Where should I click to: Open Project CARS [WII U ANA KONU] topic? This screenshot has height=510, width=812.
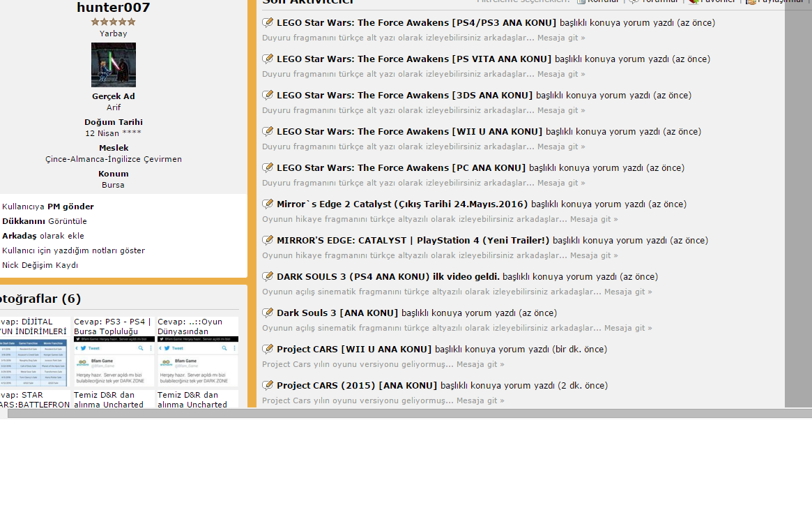(x=354, y=350)
